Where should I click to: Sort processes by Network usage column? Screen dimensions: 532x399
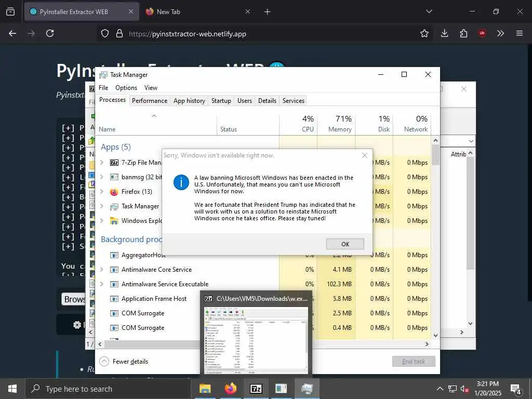pos(412,124)
